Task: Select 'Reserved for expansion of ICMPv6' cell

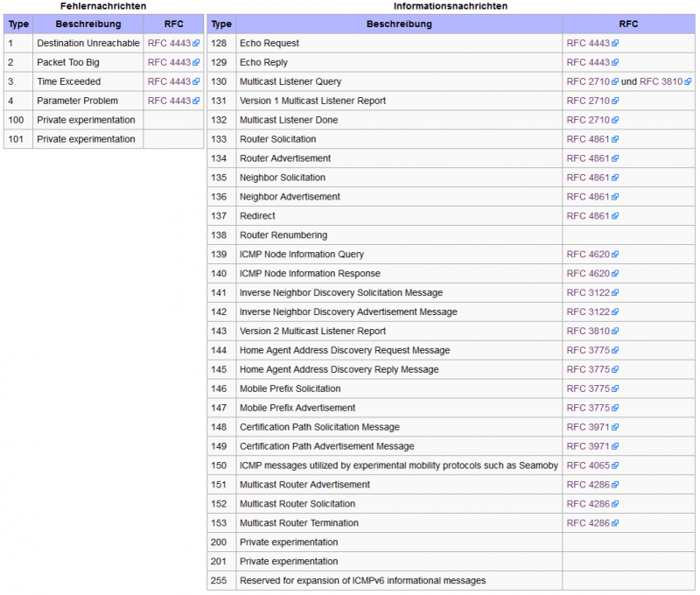Action: coord(399,581)
